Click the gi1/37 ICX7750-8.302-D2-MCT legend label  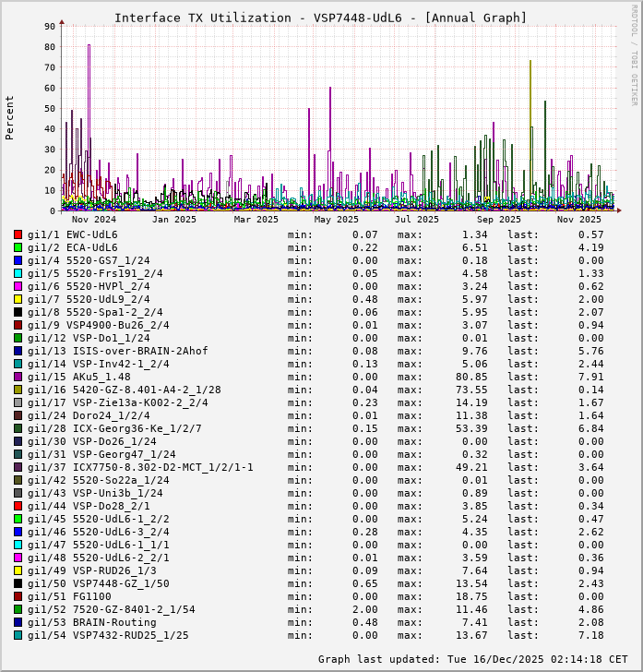pyautogui.click(x=140, y=467)
